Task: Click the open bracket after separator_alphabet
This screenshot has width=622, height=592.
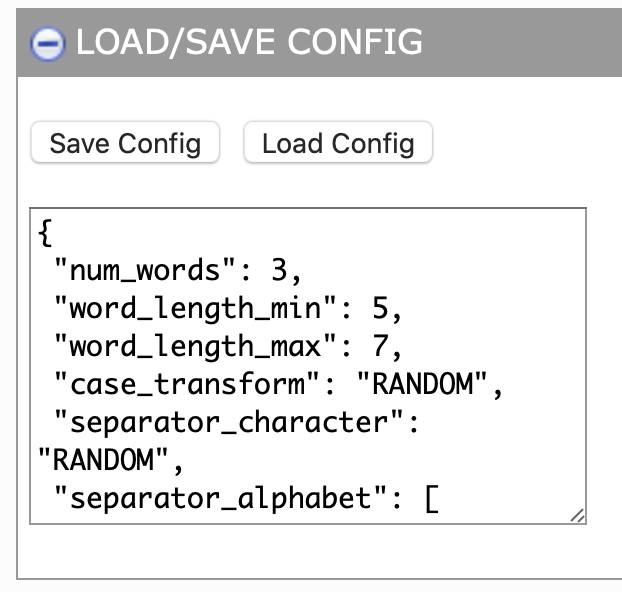Action: click(x=431, y=498)
